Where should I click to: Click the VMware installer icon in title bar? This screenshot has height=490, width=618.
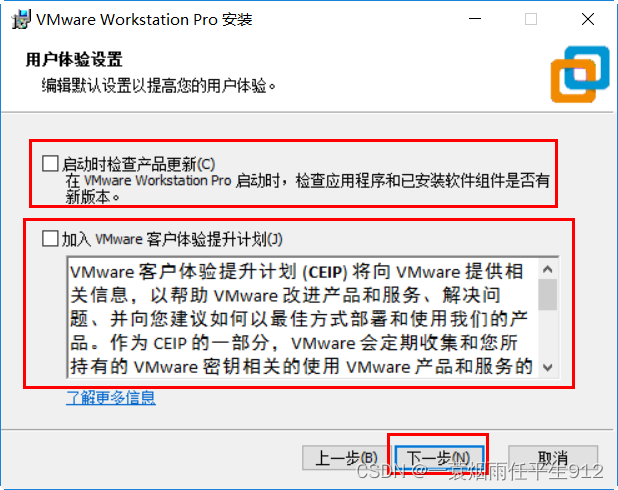(x=20, y=20)
